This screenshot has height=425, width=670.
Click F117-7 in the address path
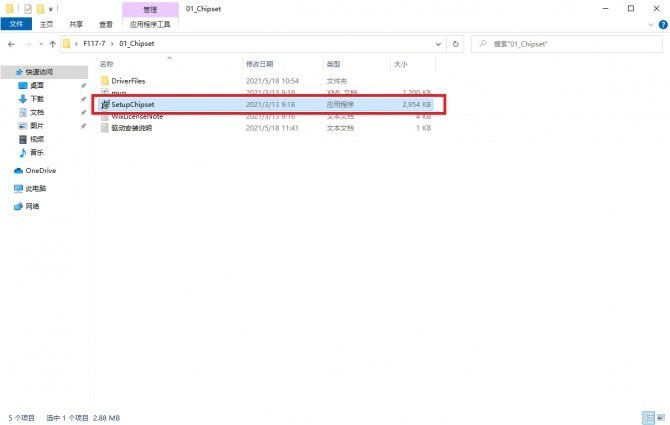point(94,44)
